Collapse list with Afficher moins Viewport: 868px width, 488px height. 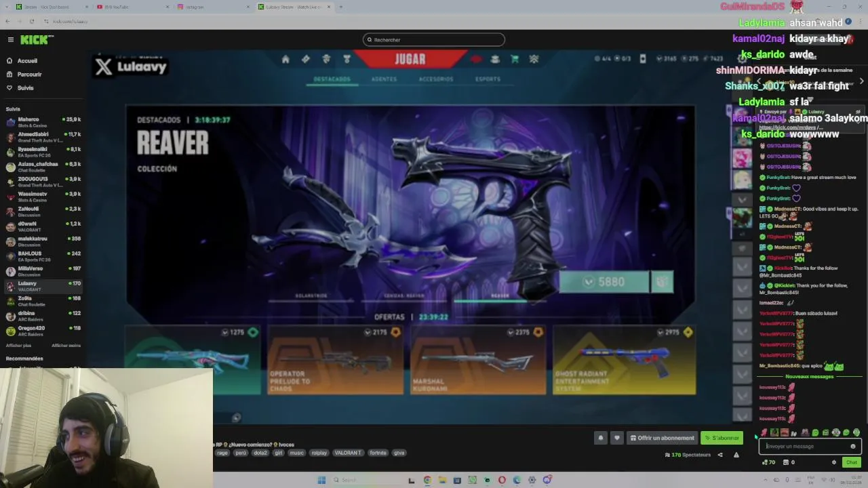[x=66, y=346]
